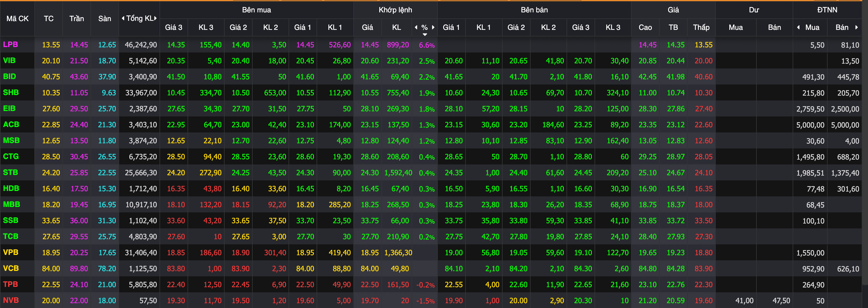Image resolution: width=868 pixels, height=308 pixels.
Task: Select VCB ceiling price 89.80
Action: pyautogui.click(x=79, y=268)
